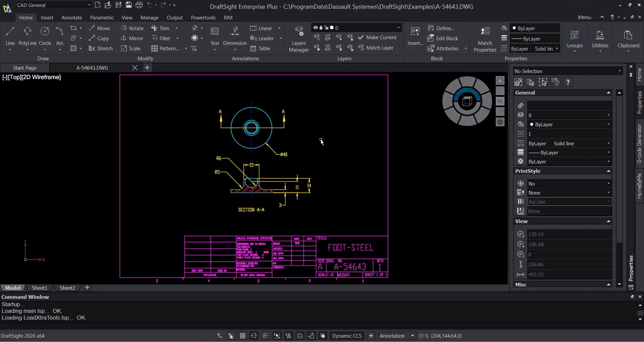Viewport: 644px width, 342px height.
Task: Activate the Rotate tool
Action: coord(132,28)
